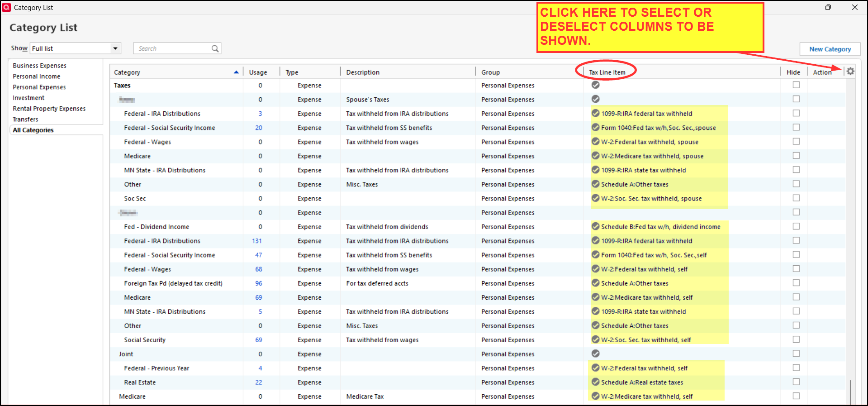Tick the Hide checkbox for Joint
Screen dimensions: 868x406
click(796, 353)
